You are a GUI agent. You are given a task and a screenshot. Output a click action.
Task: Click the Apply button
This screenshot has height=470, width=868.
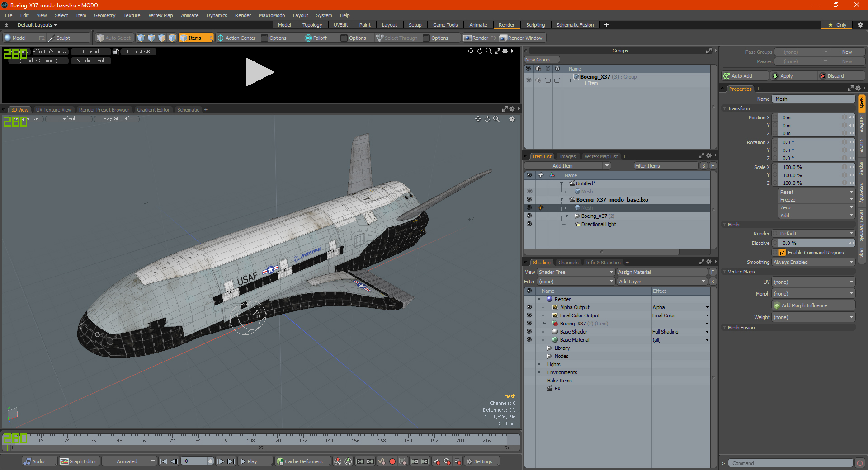point(794,76)
